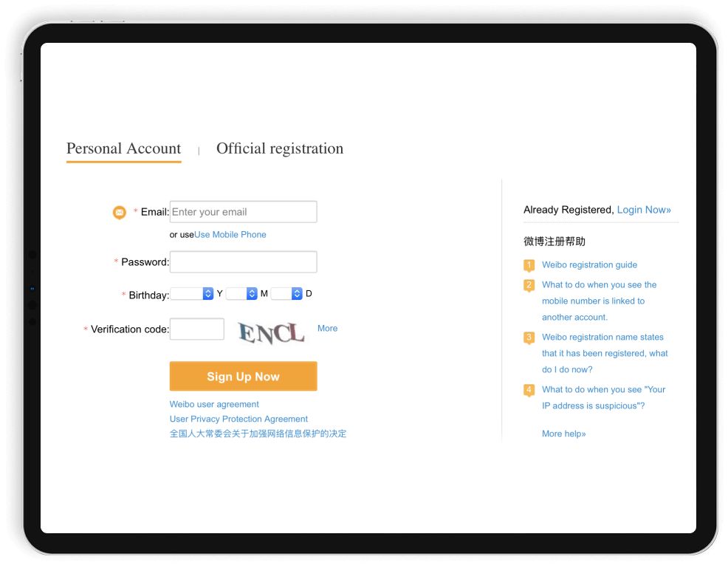Click the ENCL captcha image
Screen dimensions: 728x565
271,333
